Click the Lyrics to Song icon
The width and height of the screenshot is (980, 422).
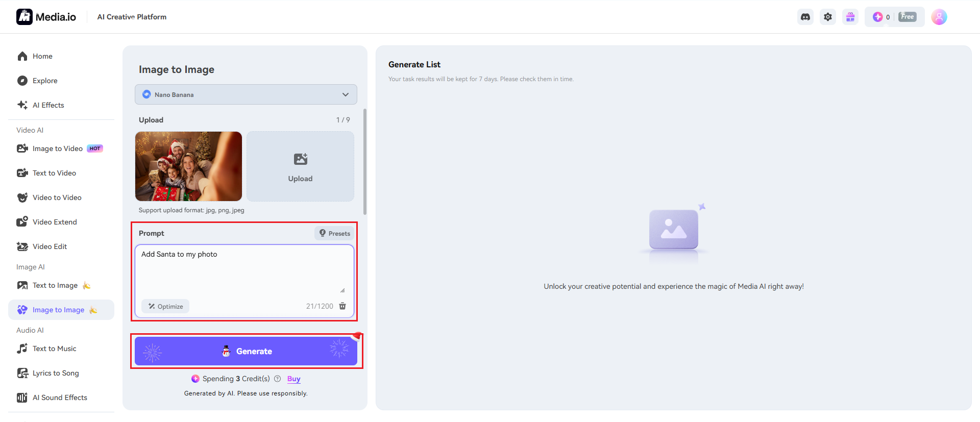coord(22,373)
